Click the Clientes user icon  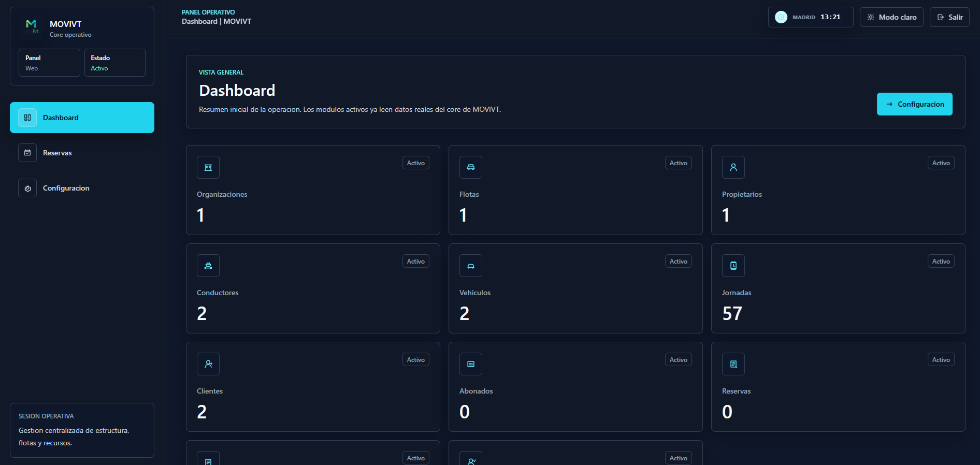(208, 364)
